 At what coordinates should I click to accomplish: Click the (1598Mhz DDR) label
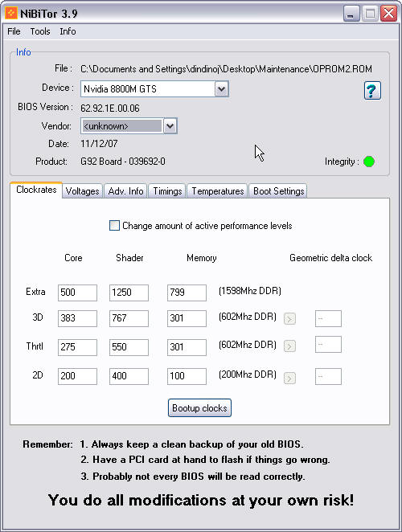(x=250, y=291)
